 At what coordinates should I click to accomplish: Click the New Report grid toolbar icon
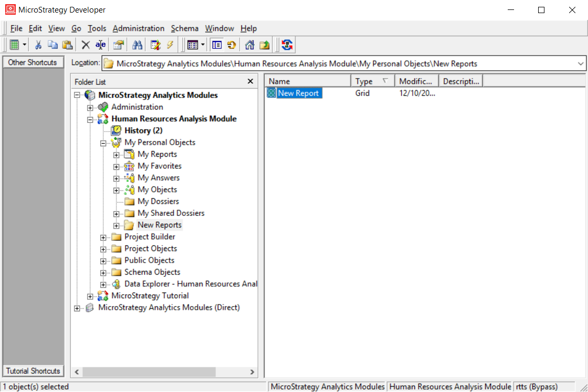point(14,45)
